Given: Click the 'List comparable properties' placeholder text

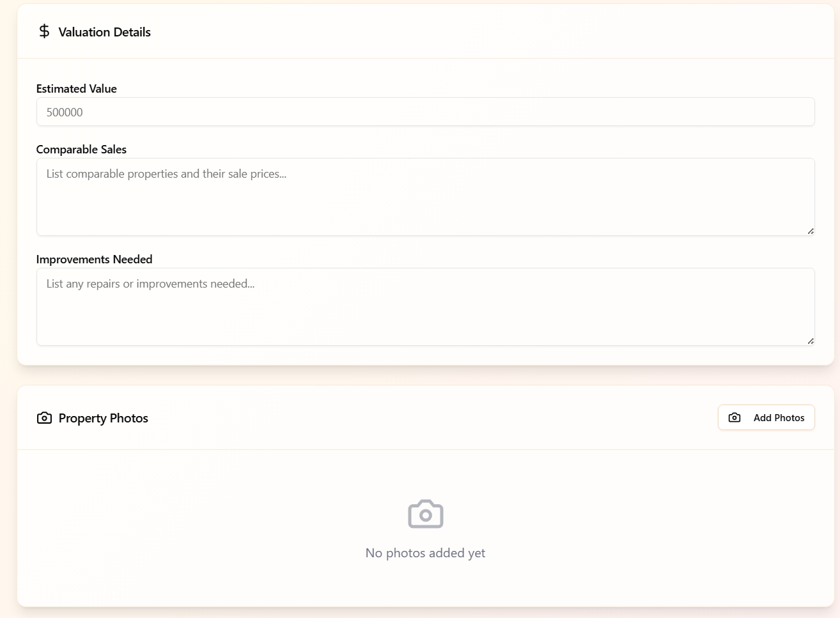Looking at the screenshot, I should (x=166, y=174).
